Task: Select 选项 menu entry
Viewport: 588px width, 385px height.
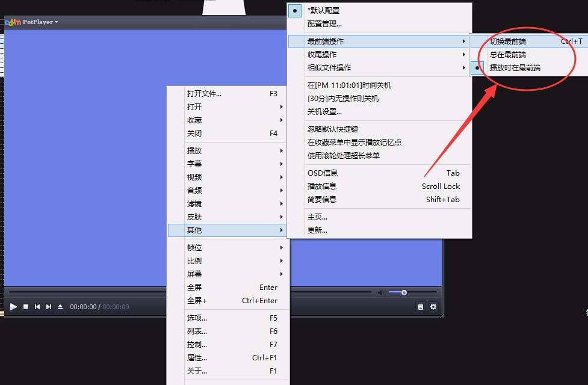Action: tap(196, 317)
